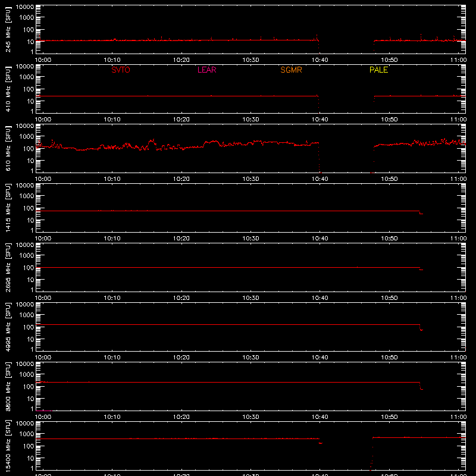This screenshot has width=476, height=476.
Task: Click 10:10 tick label under 245 MHz plot
Action: point(112,60)
